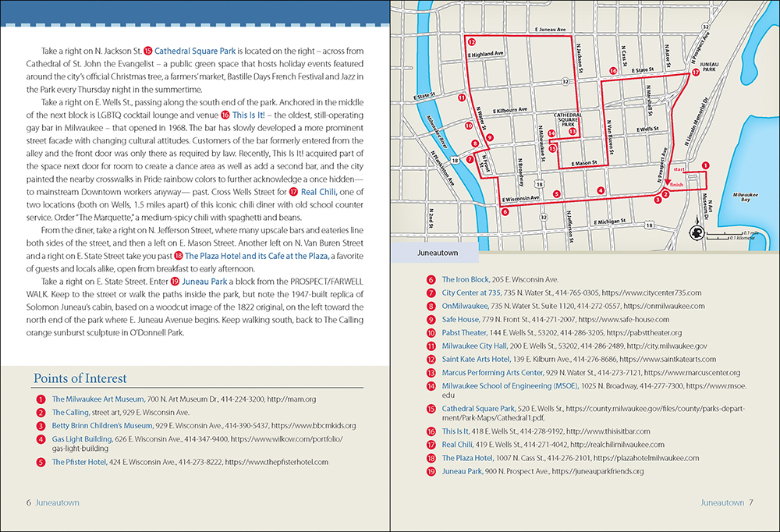Viewport: 780px width, 532px height.
Task: Select map marker 6 on E Wisconsin Ave
Action: tap(505, 212)
